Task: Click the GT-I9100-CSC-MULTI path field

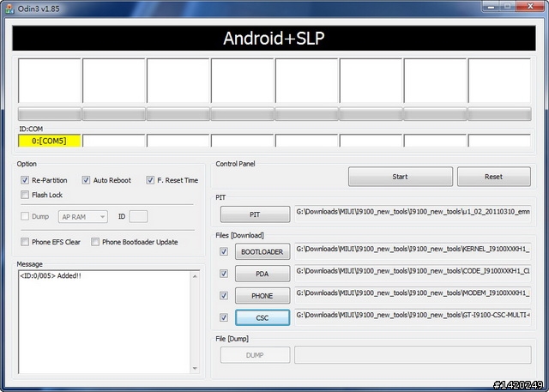Action: tap(413, 317)
